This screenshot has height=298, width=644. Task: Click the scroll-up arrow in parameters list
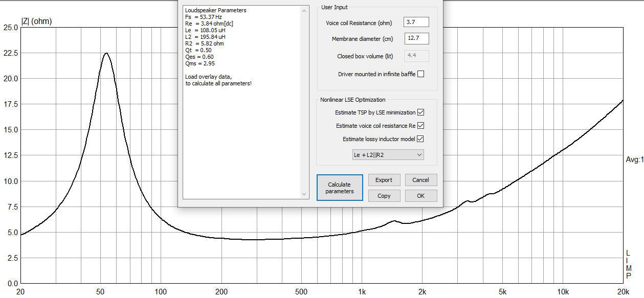[x=304, y=10]
